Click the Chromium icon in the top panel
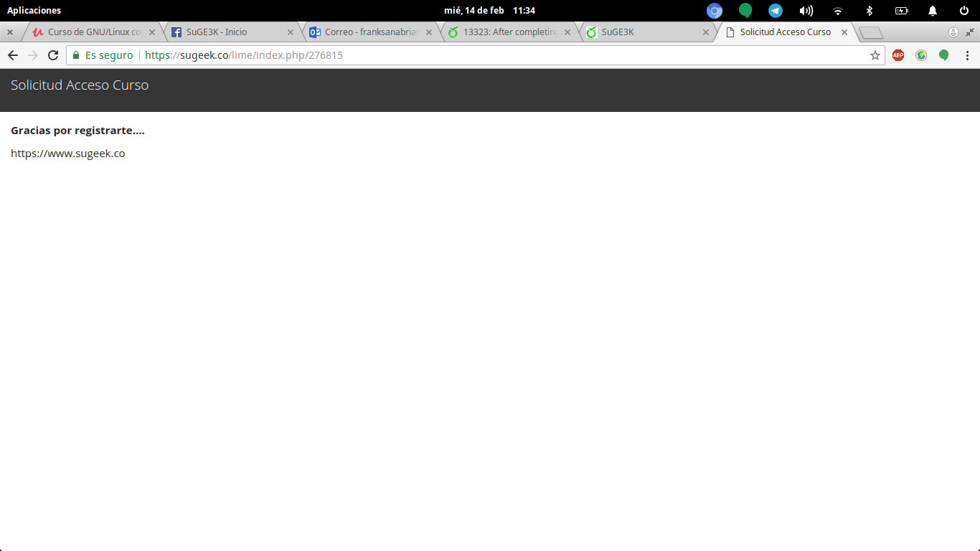This screenshot has width=980, height=551. (715, 11)
